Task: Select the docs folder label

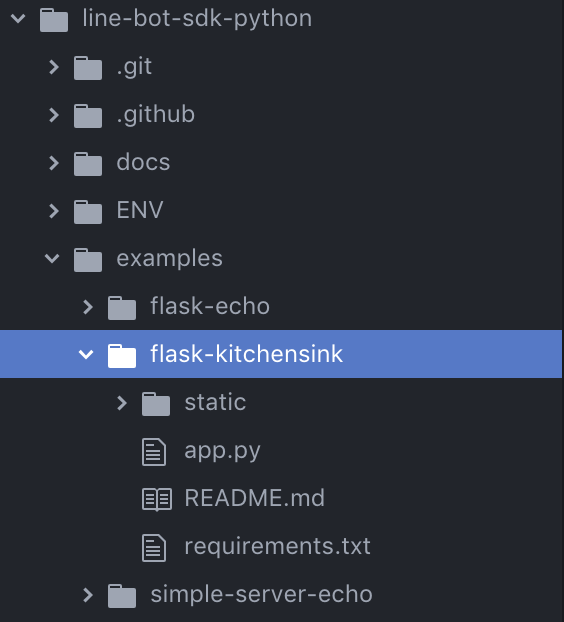Action: (144, 162)
